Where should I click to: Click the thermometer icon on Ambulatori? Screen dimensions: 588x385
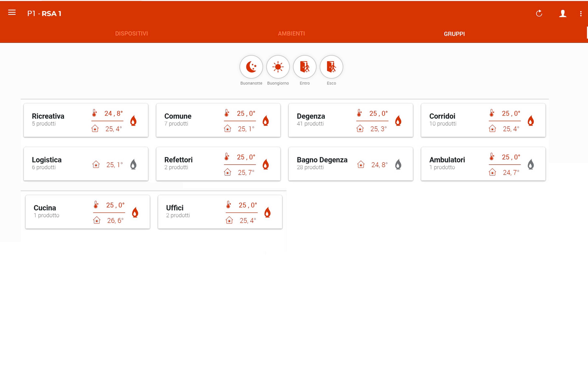tap(492, 157)
